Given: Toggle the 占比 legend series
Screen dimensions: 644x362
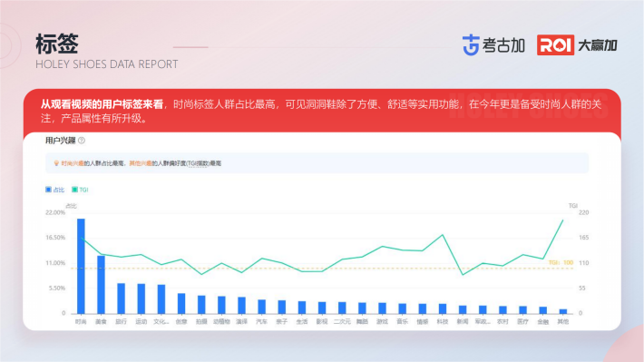Looking at the screenshot, I should pyautogui.click(x=54, y=190).
